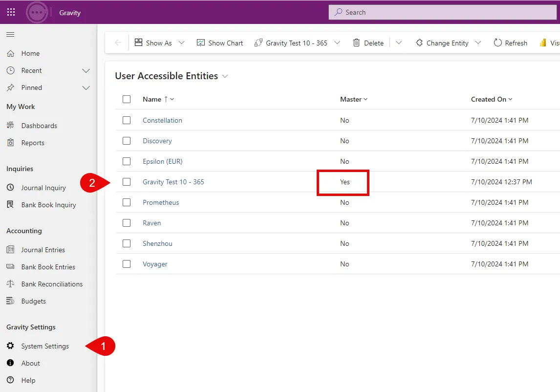Click the Search input field

(x=444, y=12)
